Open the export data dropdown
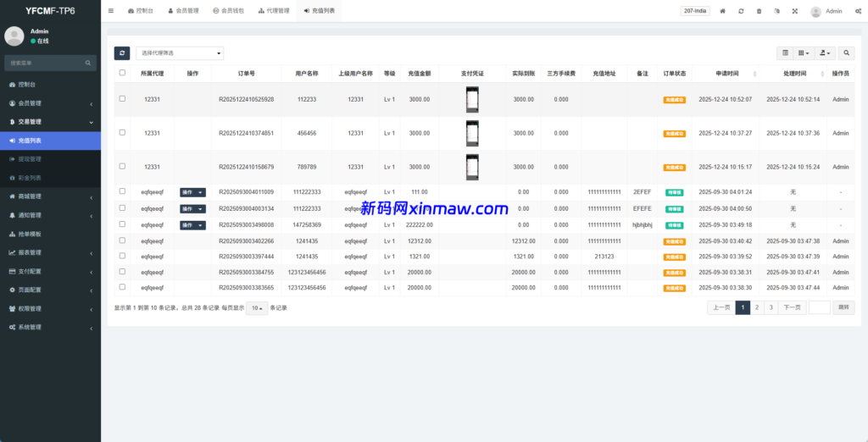 [x=826, y=53]
